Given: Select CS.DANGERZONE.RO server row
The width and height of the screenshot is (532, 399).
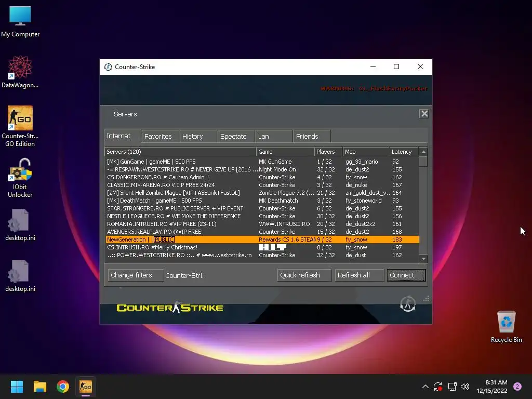Looking at the screenshot, I should 262,177.
